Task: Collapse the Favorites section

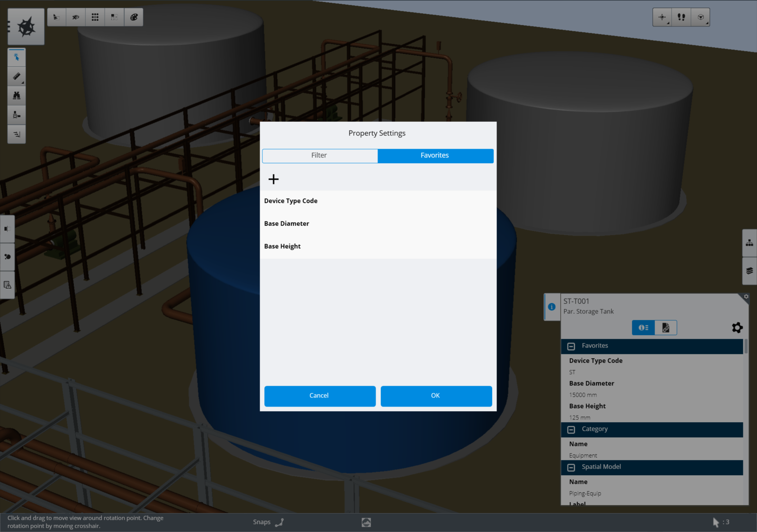Action: tap(571, 346)
